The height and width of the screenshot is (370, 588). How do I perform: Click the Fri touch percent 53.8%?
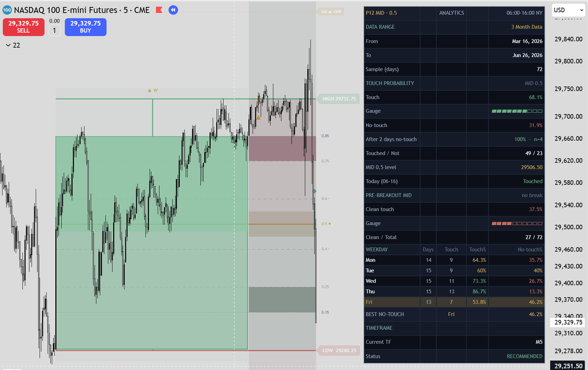point(479,302)
